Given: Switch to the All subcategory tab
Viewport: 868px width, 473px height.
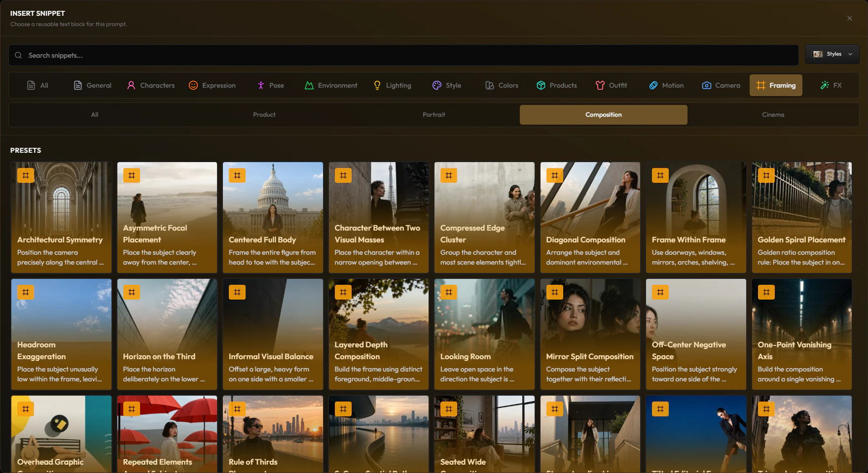Looking at the screenshot, I should coord(95,115).
